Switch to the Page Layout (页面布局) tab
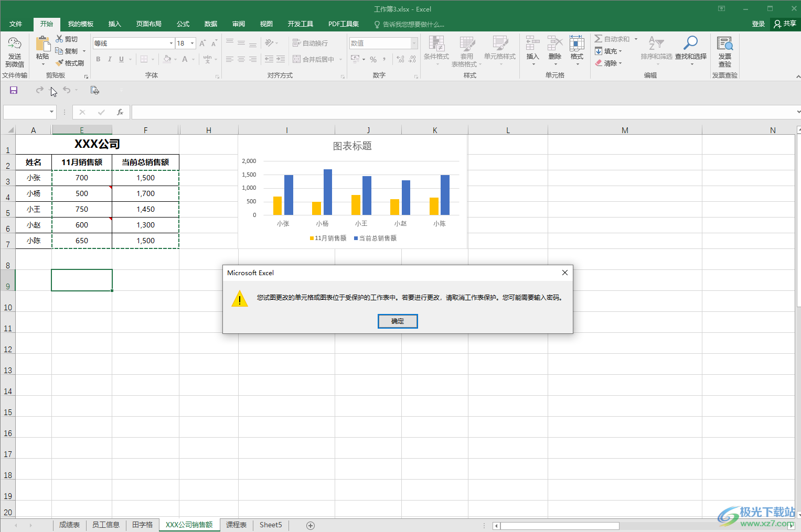Viewport: 801px width, 532px height. click(x=149, y=24)
